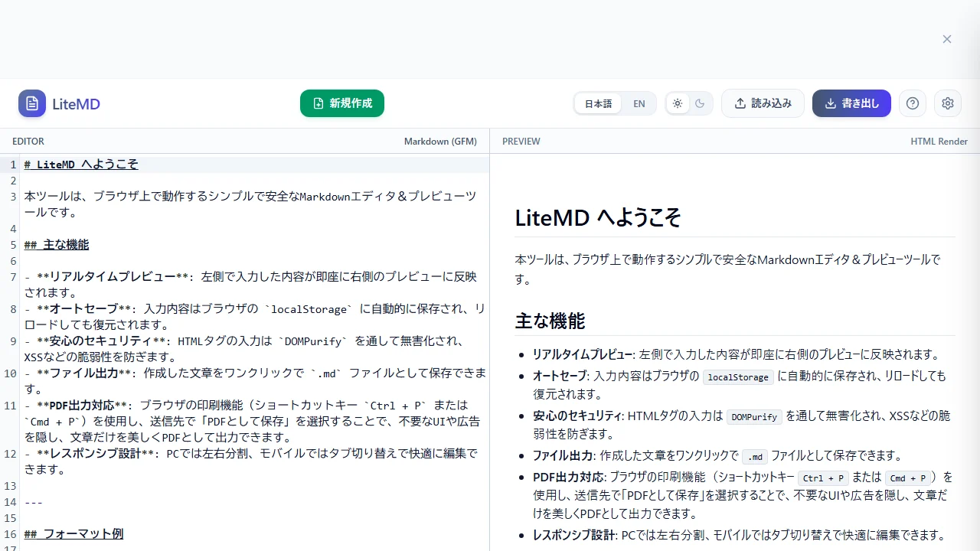Click the '.md' code tag in preview
This screenshot has height=551, width=980.
click(755, 457)
